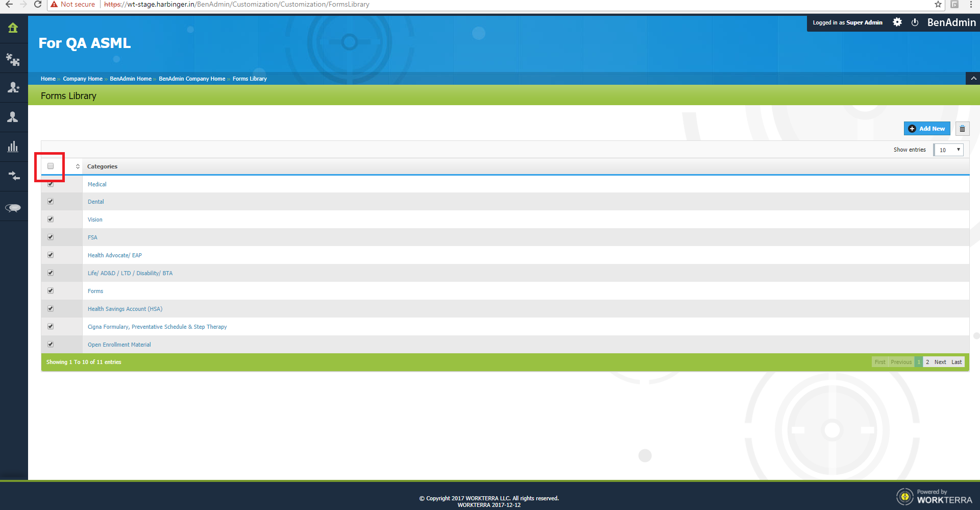The width and height of the screenshot is (980, 510).
Task: Click the trash delete icon
Action: pyautogui.click(x=962, y=129)
